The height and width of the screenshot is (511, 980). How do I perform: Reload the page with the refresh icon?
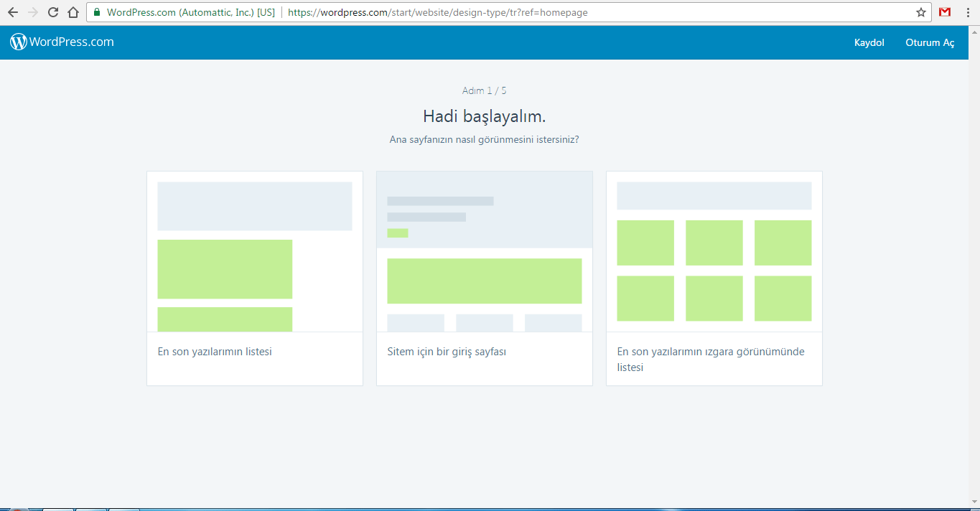tap(53, 12)
